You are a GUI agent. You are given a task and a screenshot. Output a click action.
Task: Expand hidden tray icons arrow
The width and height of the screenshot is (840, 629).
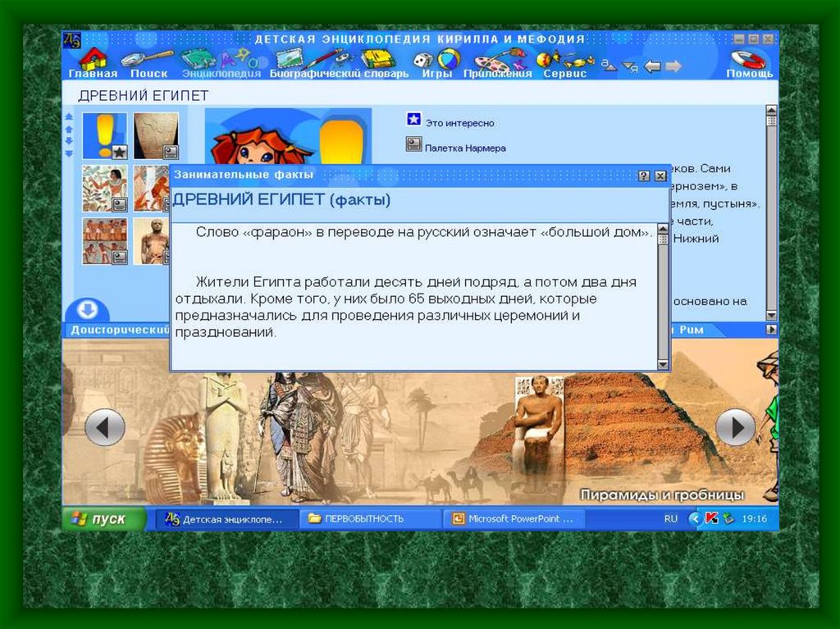tap(695, 518)
